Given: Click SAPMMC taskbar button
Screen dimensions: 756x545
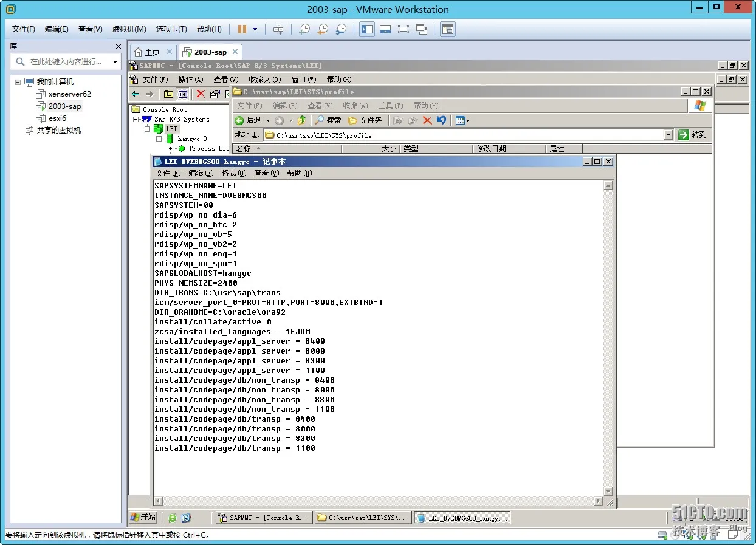Looking at the screenshot, I should 264,518.
